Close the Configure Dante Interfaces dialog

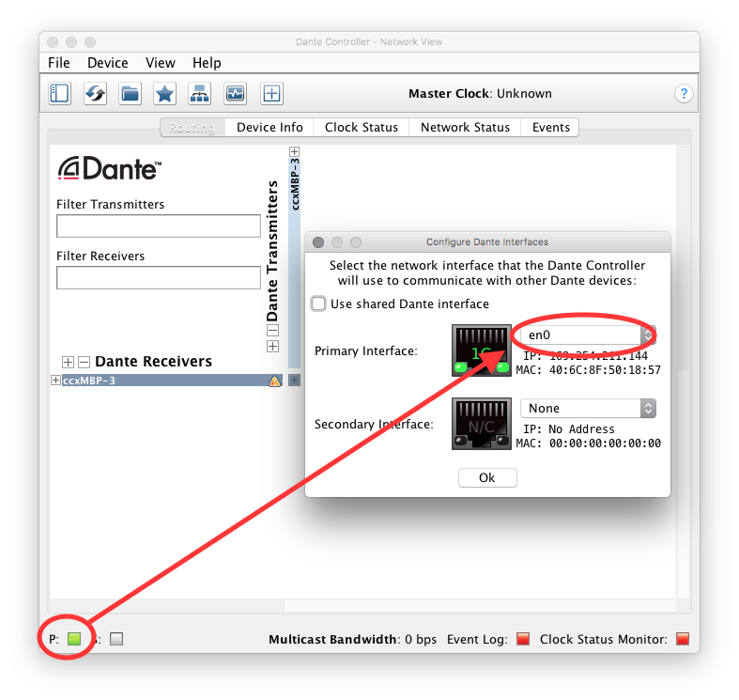(x=318, y=242)
